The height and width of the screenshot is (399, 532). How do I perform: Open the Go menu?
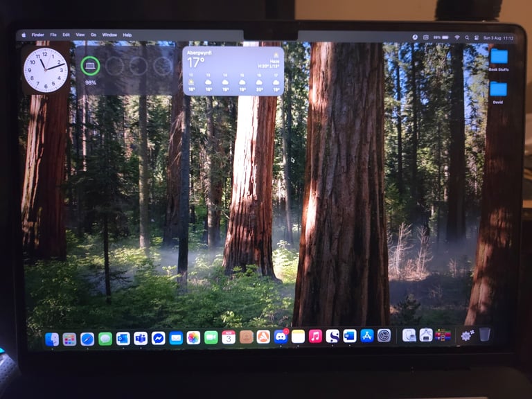point(94,35)
